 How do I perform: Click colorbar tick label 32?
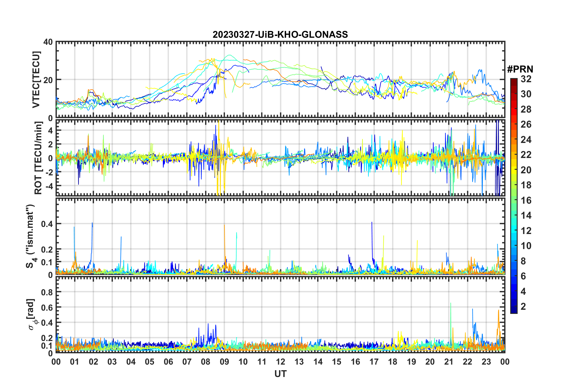[x=526, y=79]
